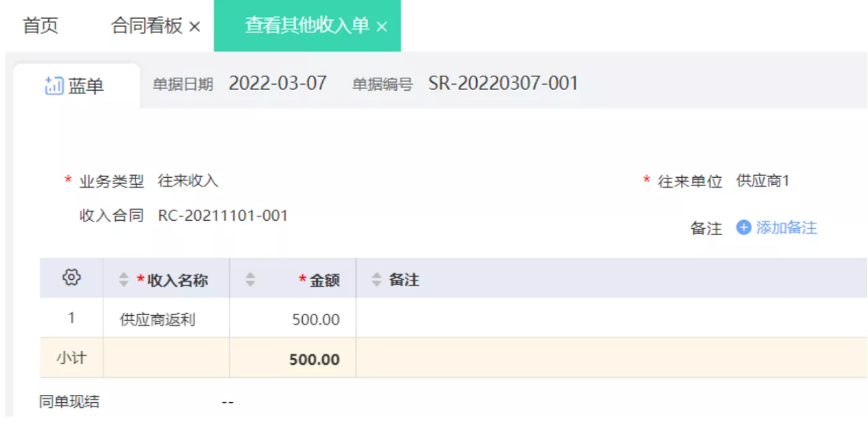Click the 单据编号 SR-20220307-001
Image resolution: width=868 pixels, height=428 pixels.
(503, 83)
